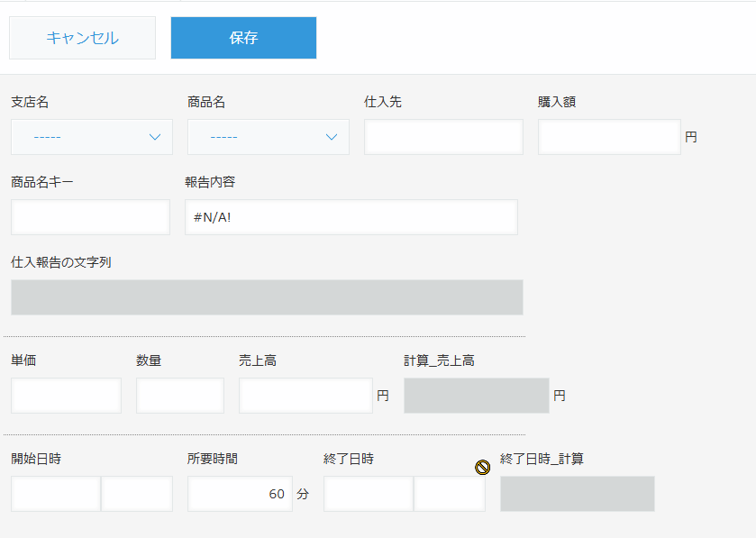Open the 終了日時 date input
The width and height of the screenshot is (756, 538).
tap(369, 494)
